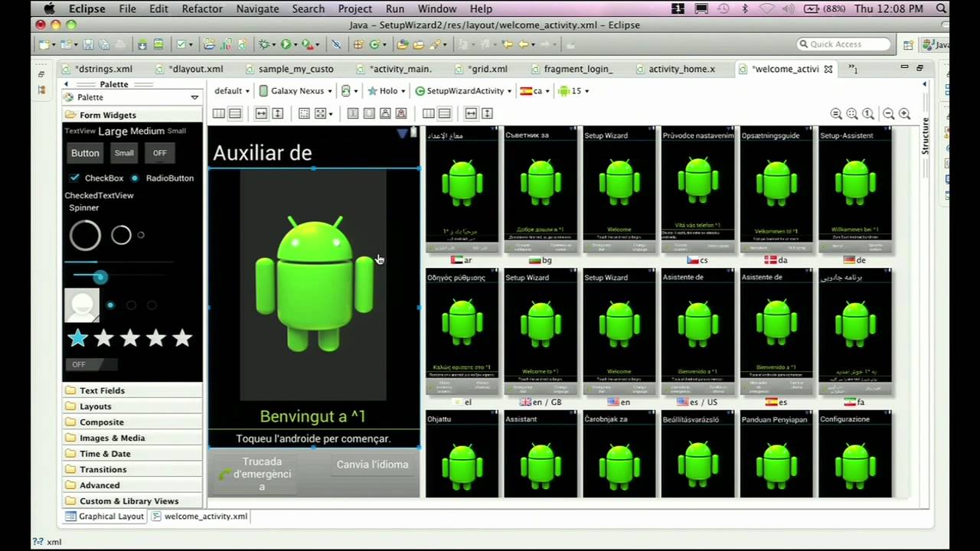The height and width of the screenshot is (551, 980).
Task: Open the Project menu
Action: (x=355, y=8)
